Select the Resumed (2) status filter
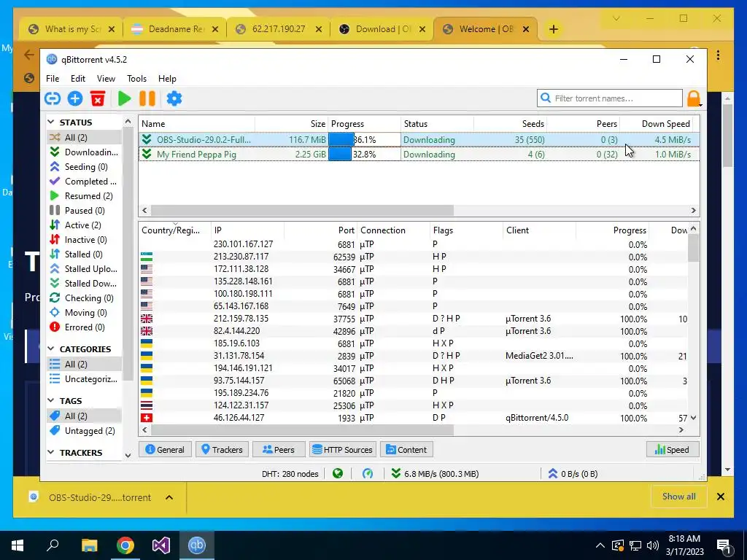Viewport: 747px width, 560px height. (x=85, y=195)
